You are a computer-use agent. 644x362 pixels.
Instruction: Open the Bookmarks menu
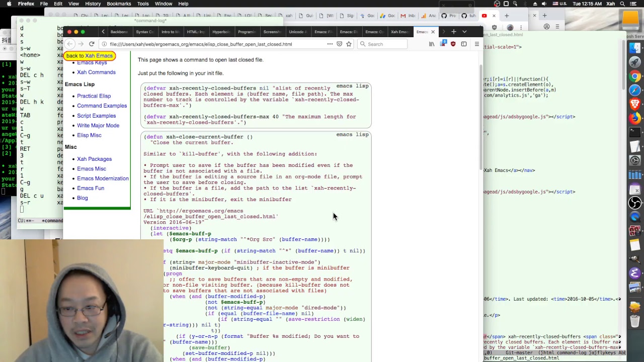click(119, 4)
